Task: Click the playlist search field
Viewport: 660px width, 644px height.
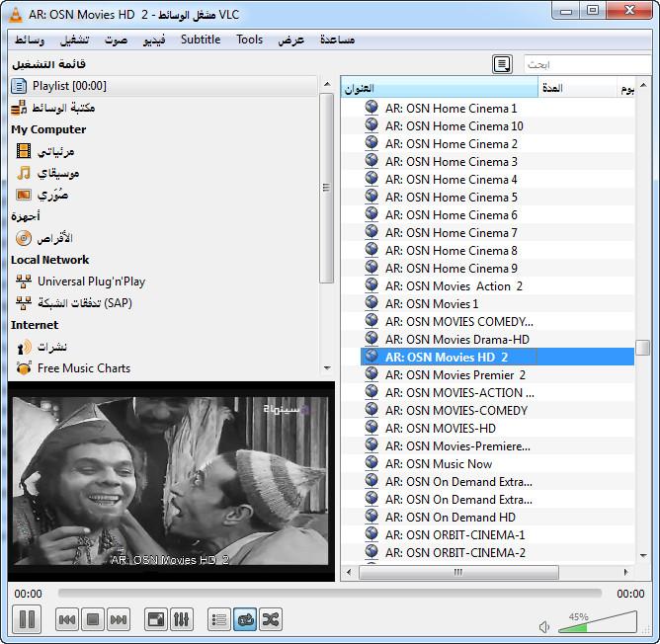Action: (587, 64)
